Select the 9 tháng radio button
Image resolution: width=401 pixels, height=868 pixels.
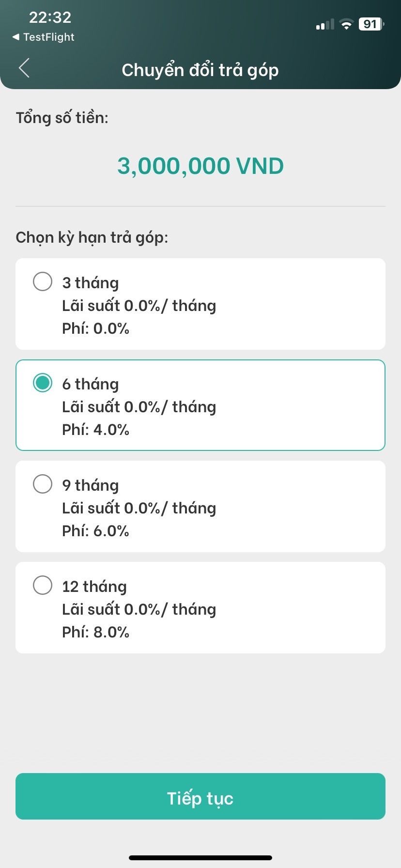(43, 484)
